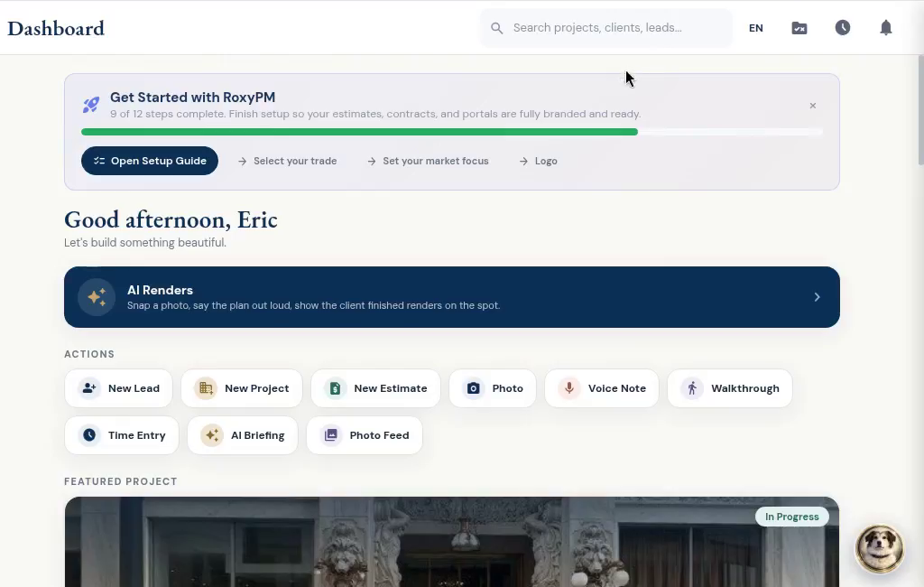Image resolution: width=924 pixels, height=587 pixels.
Task: Click the '9 of 12 steps complete' text
Action: 167,114
